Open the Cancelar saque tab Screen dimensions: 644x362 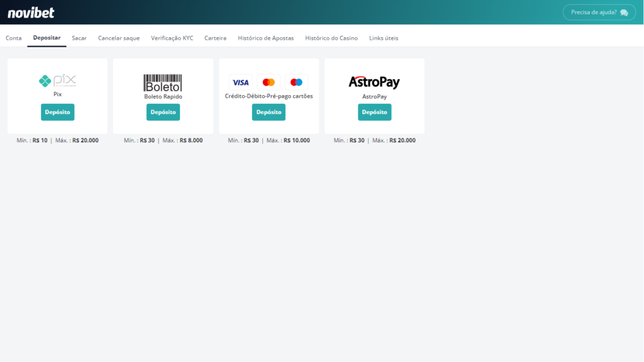pyautogui.click(x=119, y=38)
